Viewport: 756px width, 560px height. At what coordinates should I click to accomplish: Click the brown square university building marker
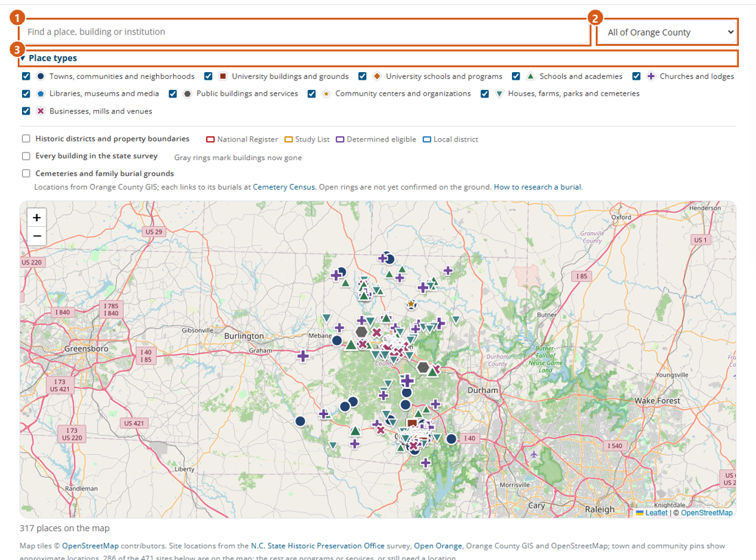pos(412,424)
